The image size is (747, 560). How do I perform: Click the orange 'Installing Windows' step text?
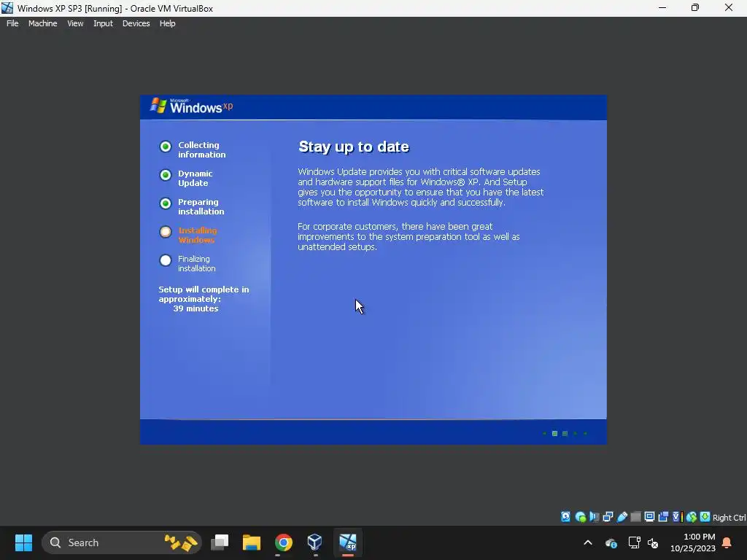pos(198,236)
